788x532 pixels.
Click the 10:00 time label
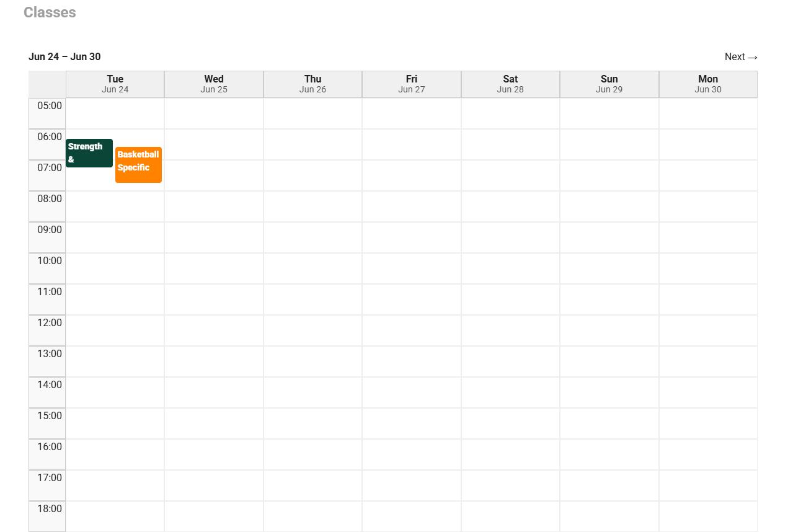50,261
